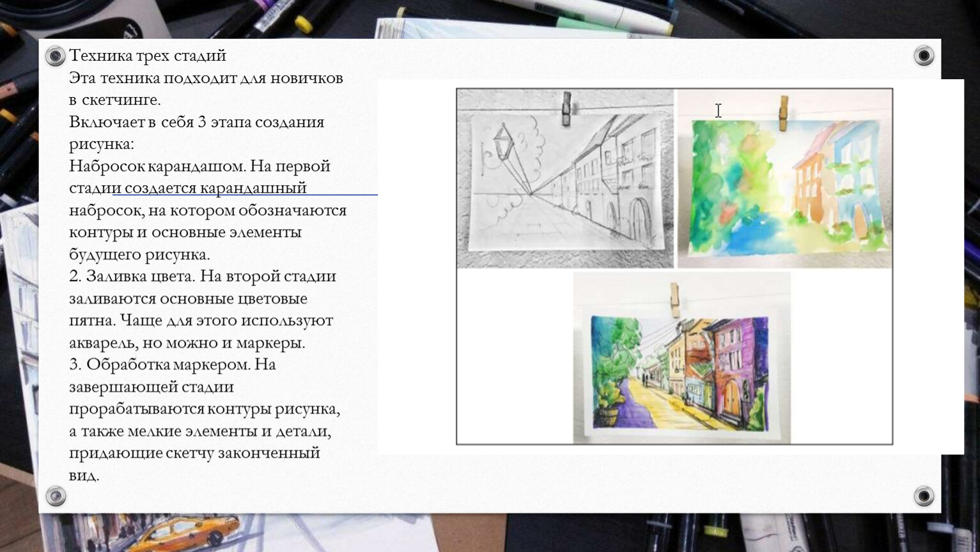Image resolution: width=980 pixels, height=552 pixels.
Task: Click the text '2. Заливка цвета'
Action: [x=132, y=276]
